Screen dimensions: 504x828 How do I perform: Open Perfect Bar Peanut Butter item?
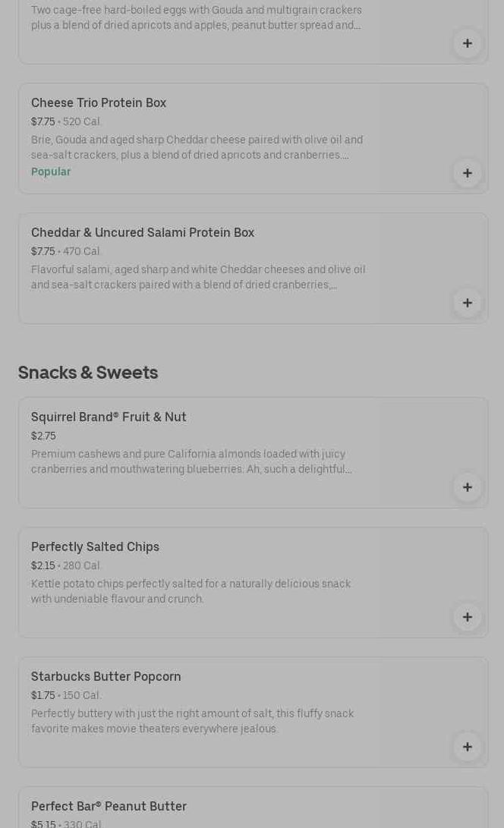tap(109, 807)
